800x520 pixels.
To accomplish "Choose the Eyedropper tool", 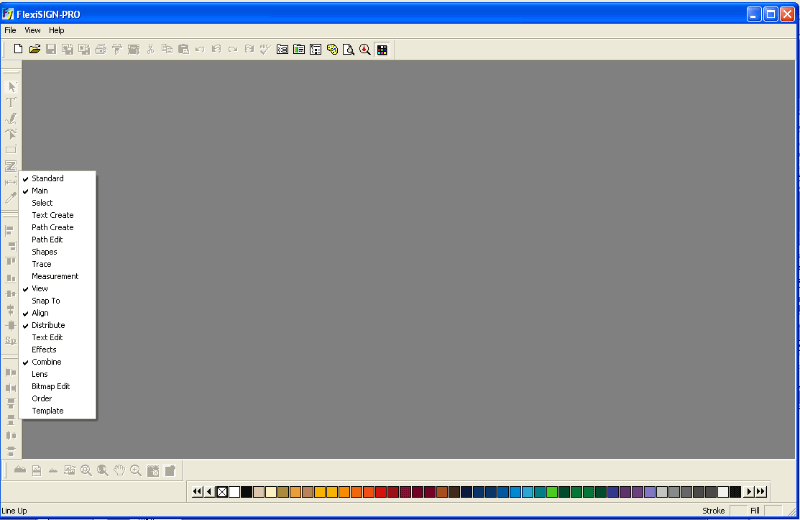I will (x=11, y=197).
